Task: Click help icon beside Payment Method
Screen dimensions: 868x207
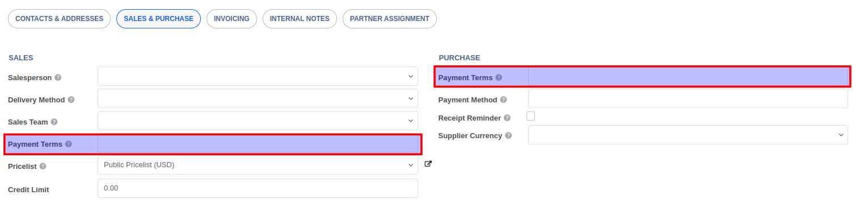Action: pyautogui.click(x=504, y=100)
